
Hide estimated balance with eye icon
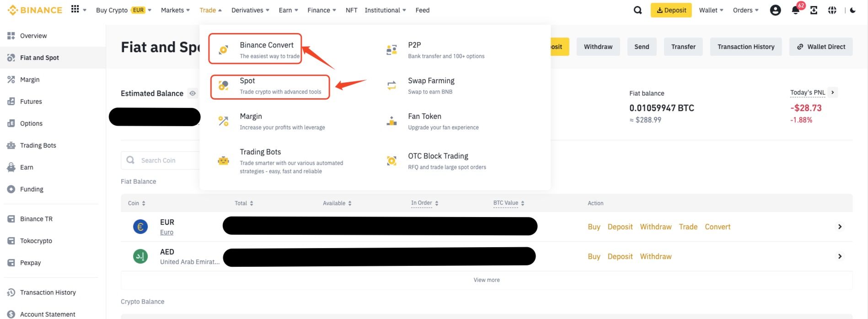pyautogui.click(x=193, y=93)
